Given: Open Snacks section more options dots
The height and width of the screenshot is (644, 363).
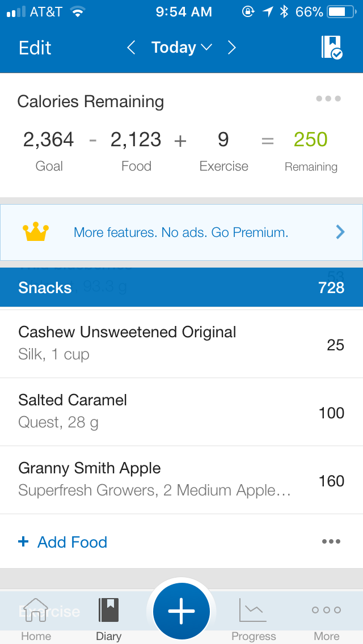Looking at the screenshot, I should tap(331, 541).
